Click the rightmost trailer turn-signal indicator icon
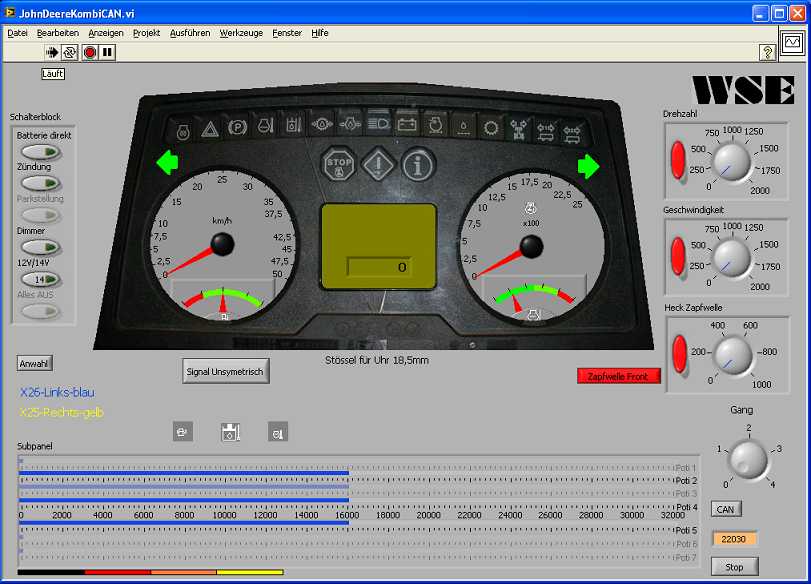The width and height of the screenshot is (811, 584). pos(572,134)
